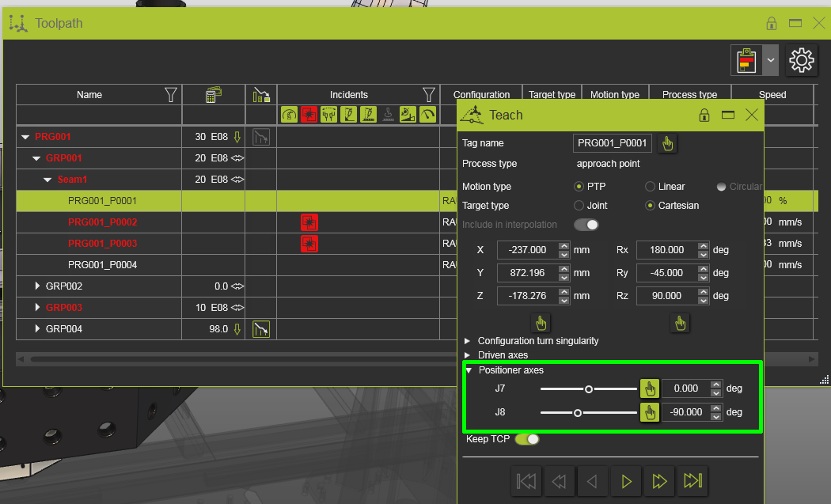Toggle the Keep TCP switch

(x=526, y=438)
